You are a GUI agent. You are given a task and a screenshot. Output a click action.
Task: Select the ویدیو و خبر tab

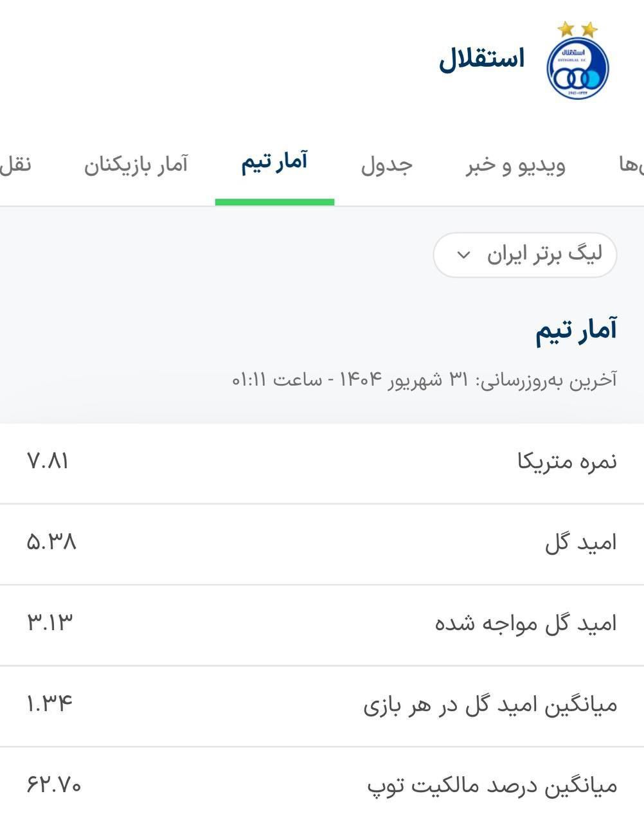coord(515,165)
